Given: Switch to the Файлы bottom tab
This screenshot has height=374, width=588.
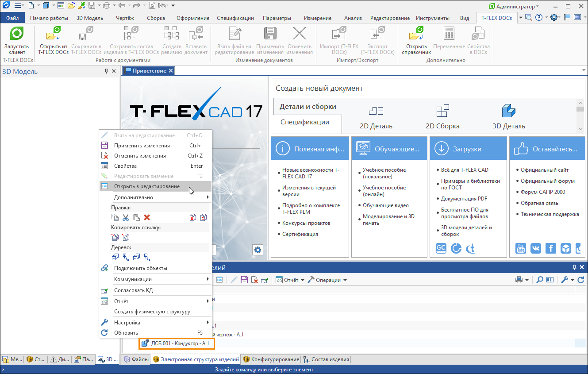Looking at the screenshot, I should pyautogui.click(x=136, y=359).
